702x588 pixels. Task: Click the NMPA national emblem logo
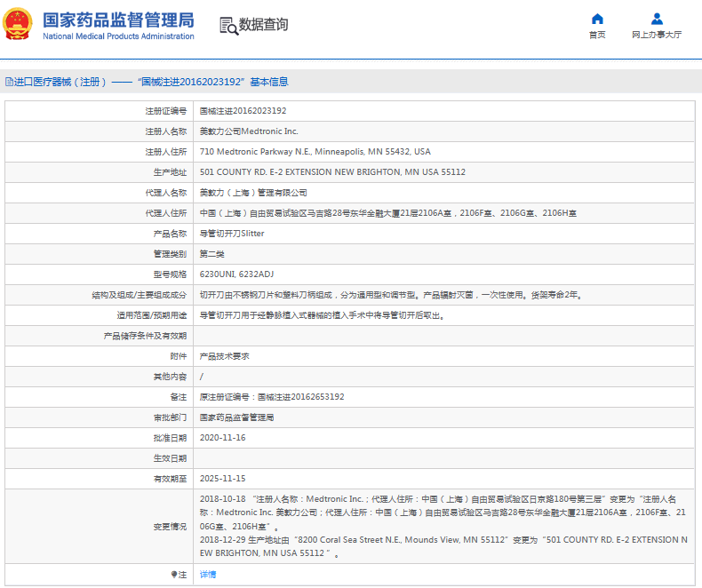18,24
